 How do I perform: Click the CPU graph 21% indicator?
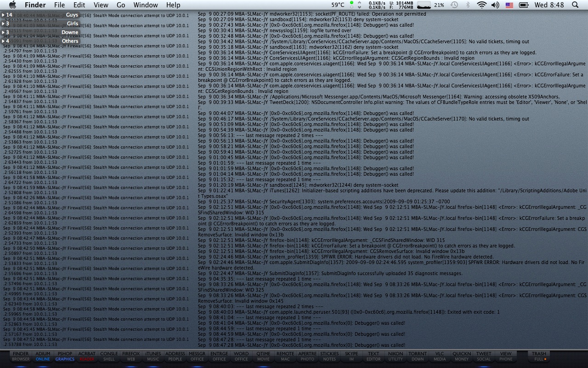[x=430, y=5]
